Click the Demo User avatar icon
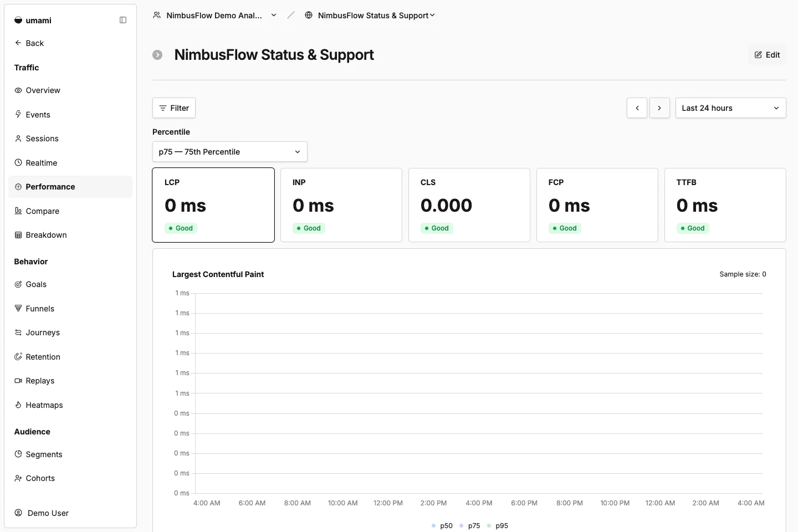Image resolution: width=798 pixels, height=532 pixels. coord(18,513)
